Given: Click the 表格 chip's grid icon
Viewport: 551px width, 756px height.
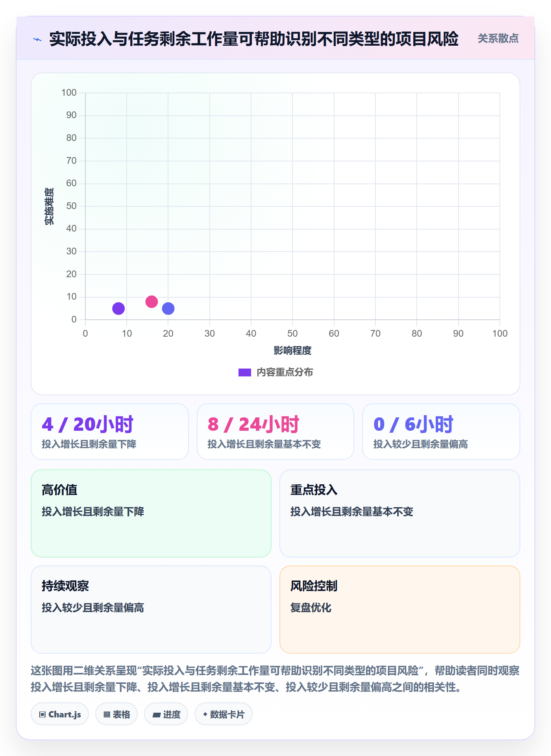Looking at the screenshot, I should click(107, 714).
